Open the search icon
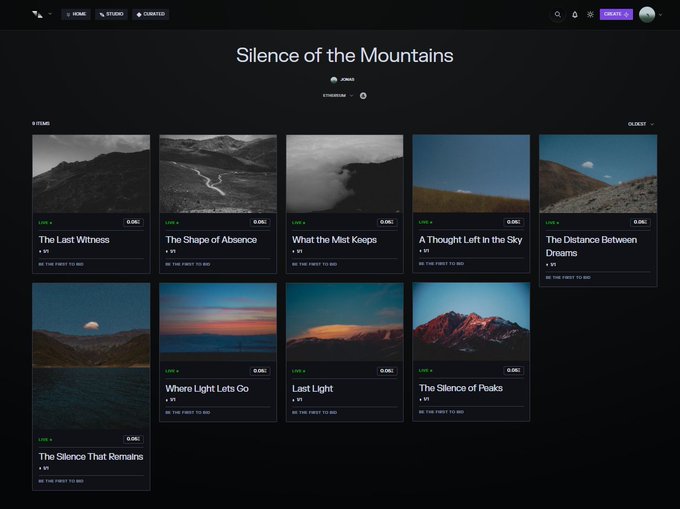This screenshot has width=680, height=509. (x=558, y=14)
